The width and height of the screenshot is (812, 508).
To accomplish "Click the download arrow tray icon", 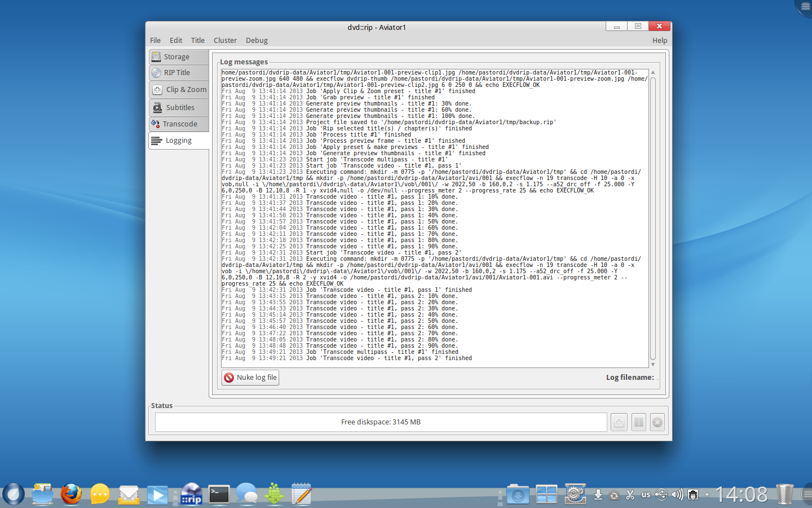I will (x=598, y=495).
